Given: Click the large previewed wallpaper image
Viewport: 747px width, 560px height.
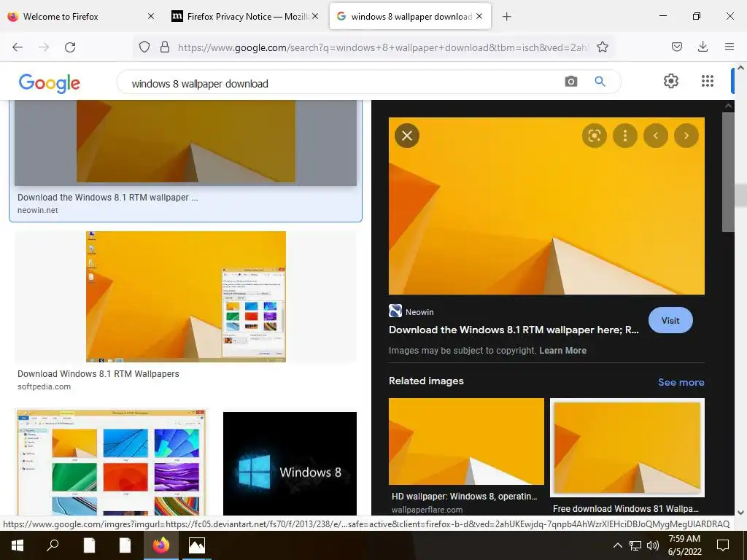Looking at the screenshot, I should 546,206.
